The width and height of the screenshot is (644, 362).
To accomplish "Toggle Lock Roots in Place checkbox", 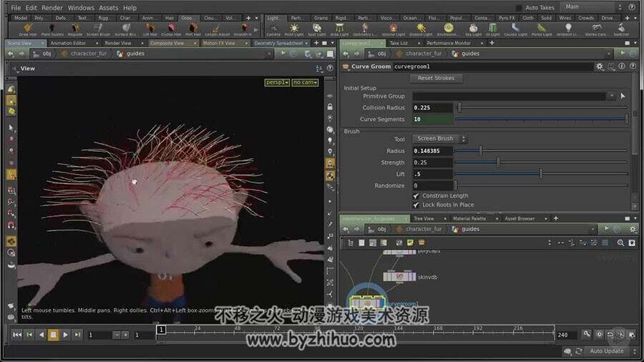I will coord(416,205).
